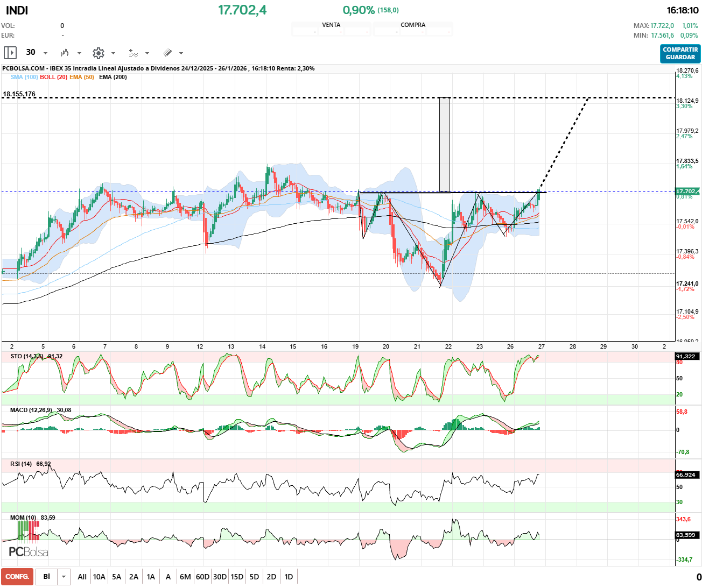Screen dimensions: 709x588
Task: Click the add indicator icon
Action: point(134,53)
